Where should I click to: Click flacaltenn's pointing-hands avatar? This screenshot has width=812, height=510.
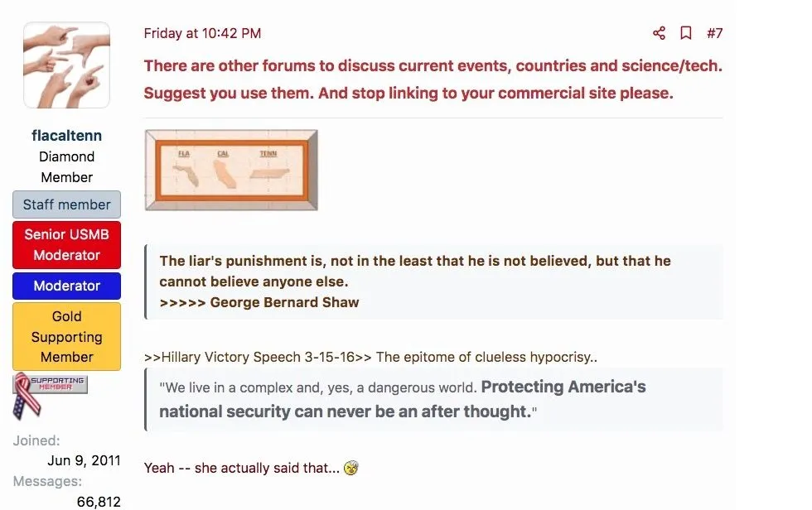pos(66,65)
